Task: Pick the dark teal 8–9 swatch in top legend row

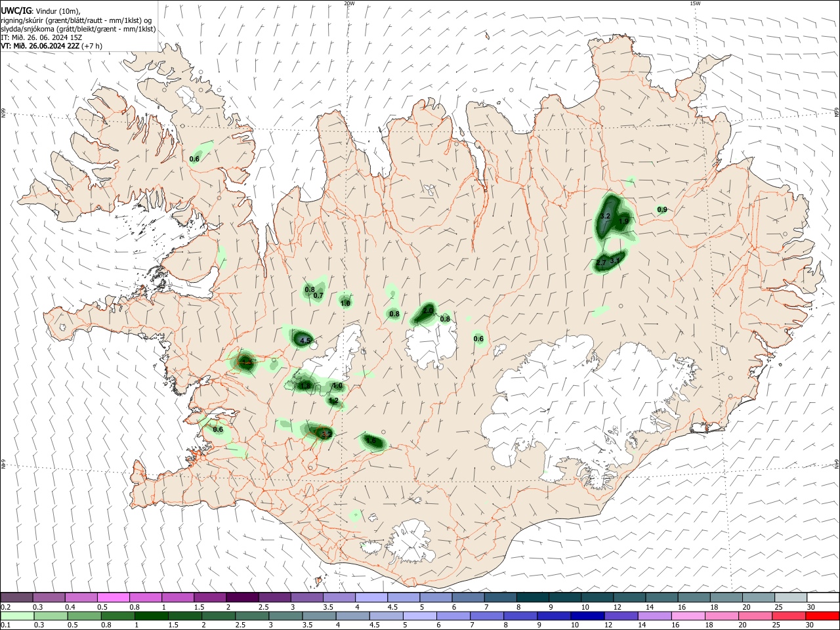Action: pyautogui.click(x=533, y=598)
